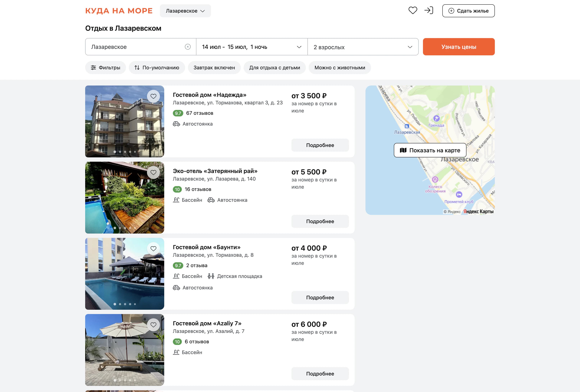The image size is (580, 392).
Task: Open the photo of Эко-отель «Затерянный рай»
Action: point(125,198)
